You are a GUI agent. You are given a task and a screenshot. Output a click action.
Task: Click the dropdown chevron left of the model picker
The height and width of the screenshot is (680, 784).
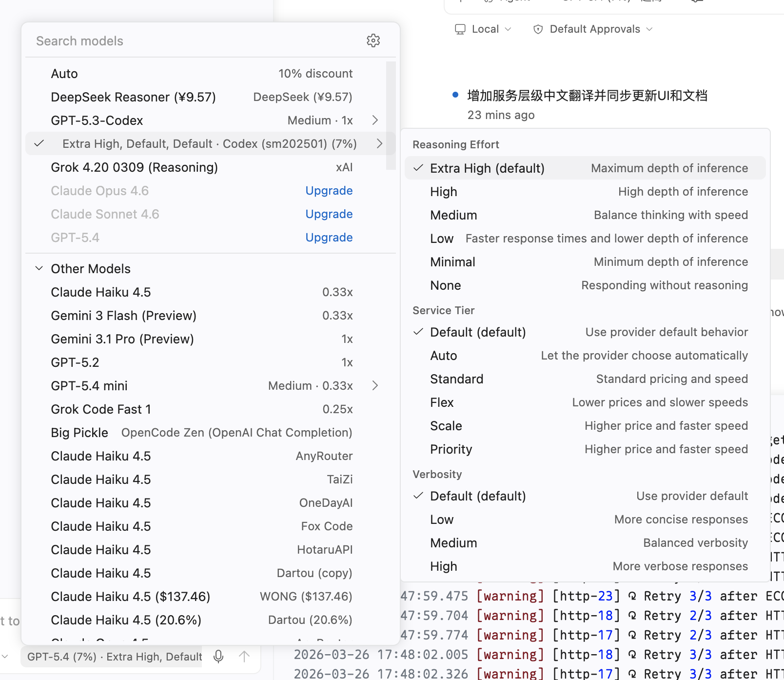[4, 657]
